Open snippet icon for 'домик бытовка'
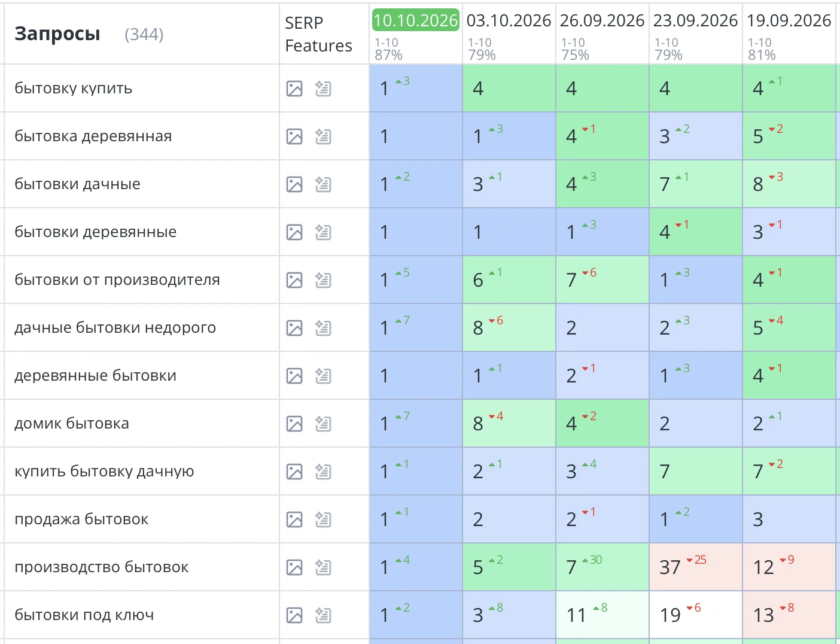Image resolution: width=840 pixels, height=644 pixels. click(x=323, y=424)
